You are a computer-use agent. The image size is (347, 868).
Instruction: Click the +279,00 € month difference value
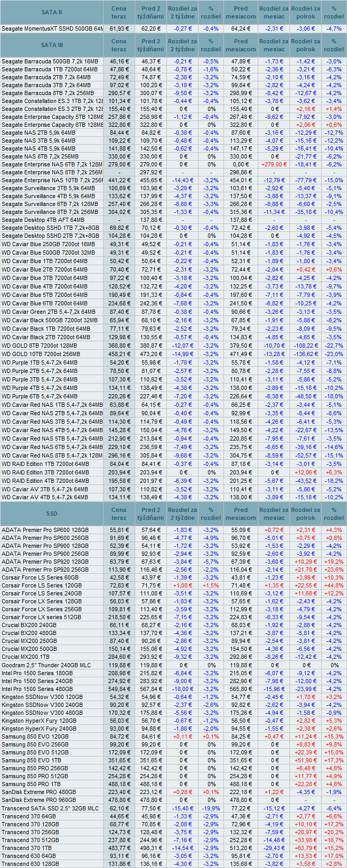pos(274,164)
